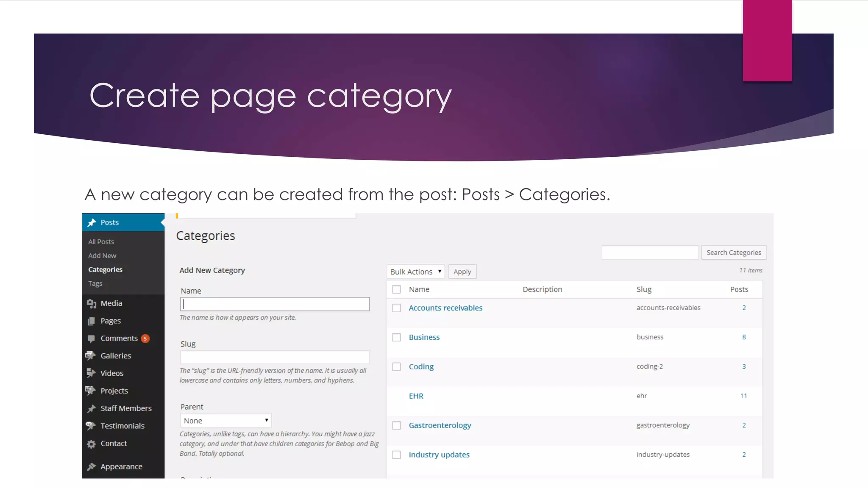Open the Galleries menu label
Screen dimensions: 868x488
(x=116, y=356)
